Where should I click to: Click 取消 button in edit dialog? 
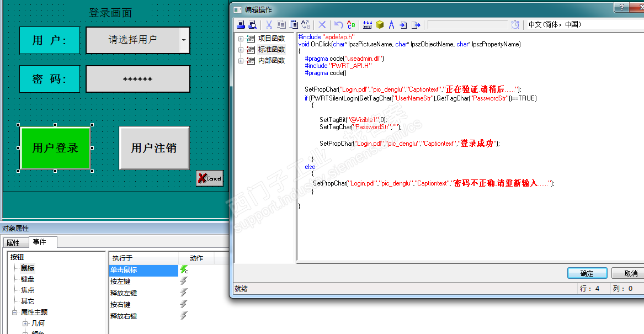pyautogui.click(x=629, y=273)
